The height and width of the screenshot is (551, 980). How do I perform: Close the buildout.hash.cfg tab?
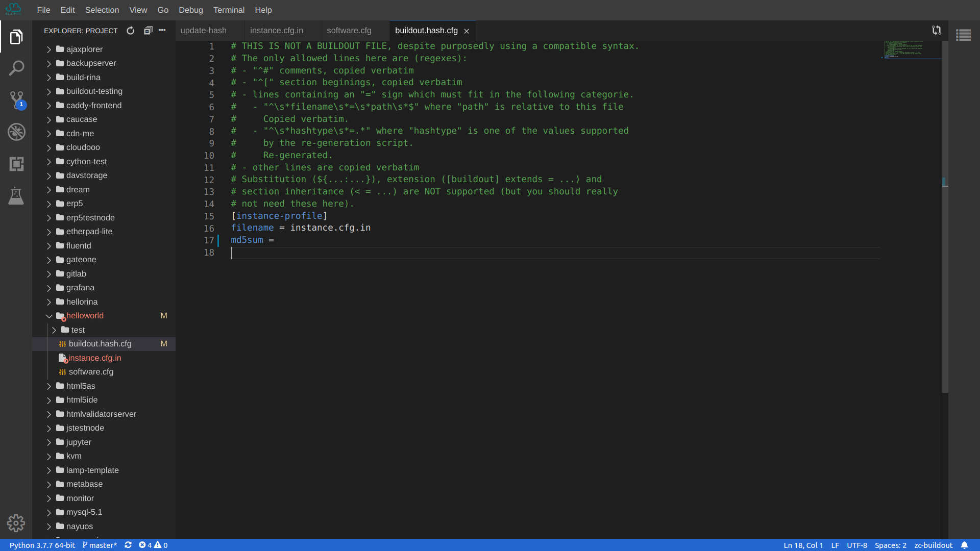pyautogui.click(x=467, y=31)
